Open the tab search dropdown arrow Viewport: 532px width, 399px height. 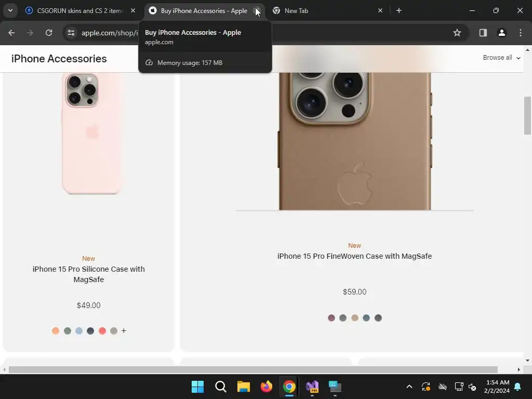click(10, 10)
